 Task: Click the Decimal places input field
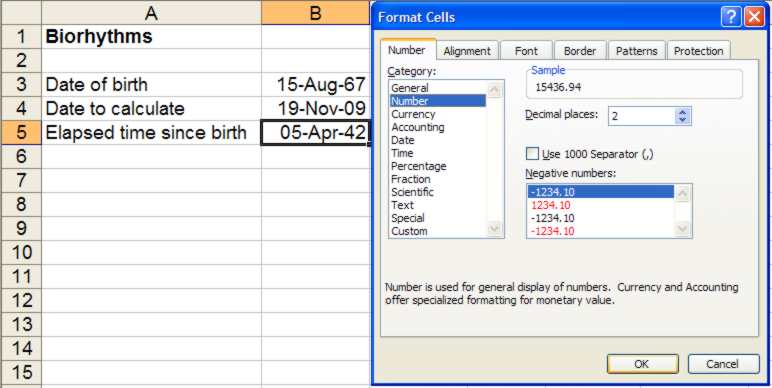642,116
